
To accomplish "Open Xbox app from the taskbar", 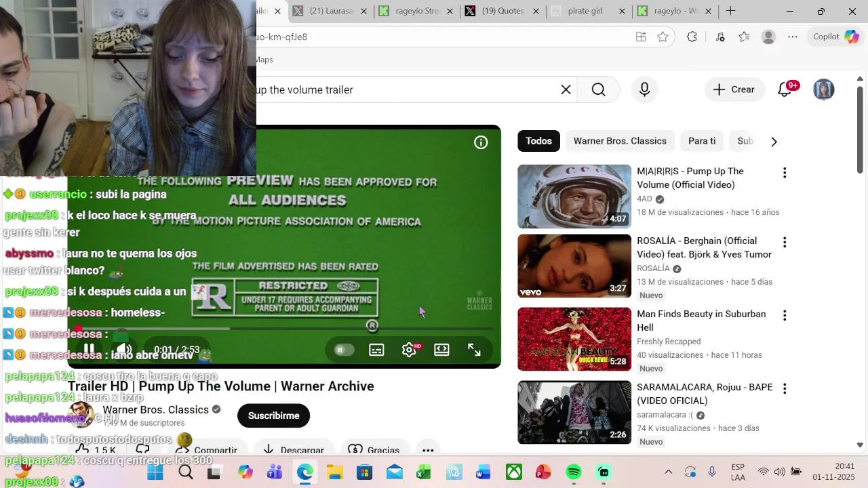I will [514, 472].
